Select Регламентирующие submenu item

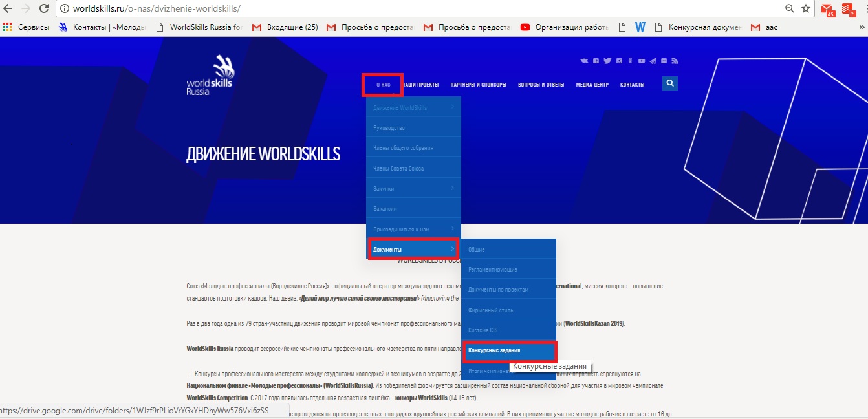click(x=508, y=270)
